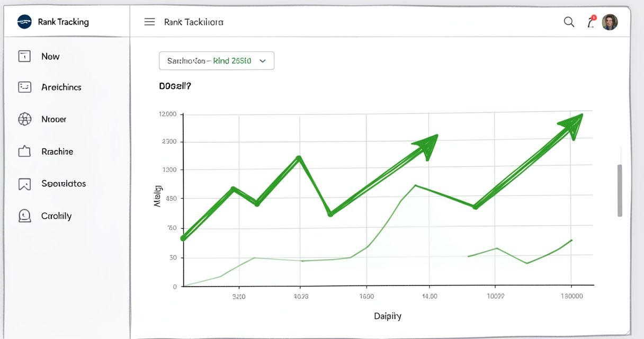Click the search magnifier icon
Screen dimensions: 644x339
[x=569, y=22]
